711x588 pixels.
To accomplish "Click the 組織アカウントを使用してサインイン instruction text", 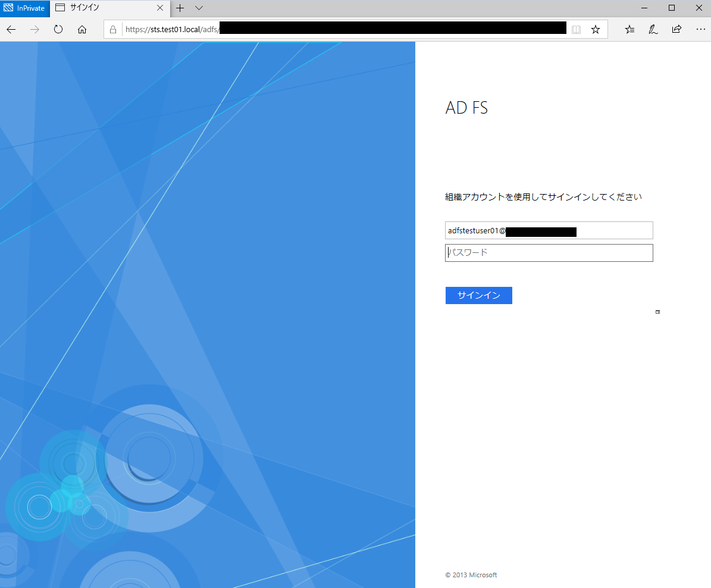I will pos(543,197).
